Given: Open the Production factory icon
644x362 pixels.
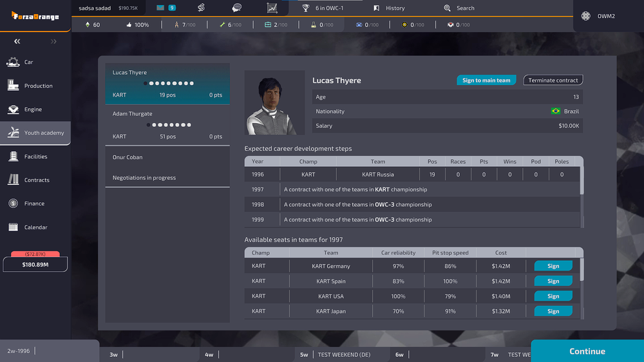Looking at the screenshot, I should pos(13,86).
